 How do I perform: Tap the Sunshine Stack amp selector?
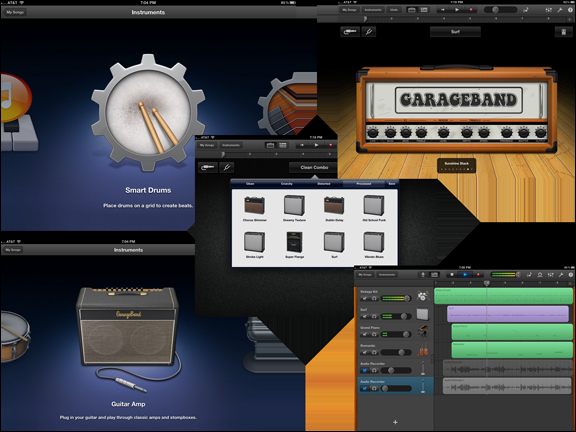click(457, 166)
